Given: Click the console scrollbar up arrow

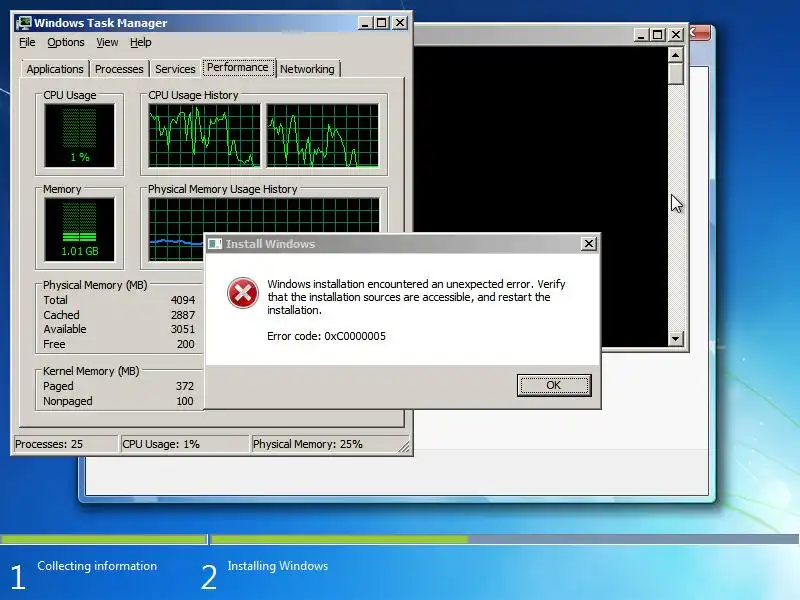Looking at the screenshot, I should 676,55.
